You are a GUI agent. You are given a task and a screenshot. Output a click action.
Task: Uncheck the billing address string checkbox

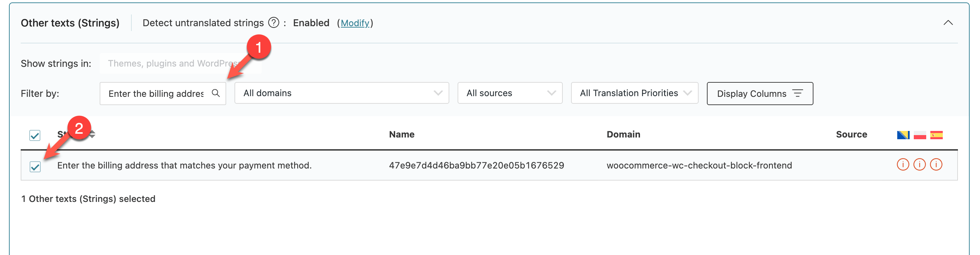(x=35, y=166)
